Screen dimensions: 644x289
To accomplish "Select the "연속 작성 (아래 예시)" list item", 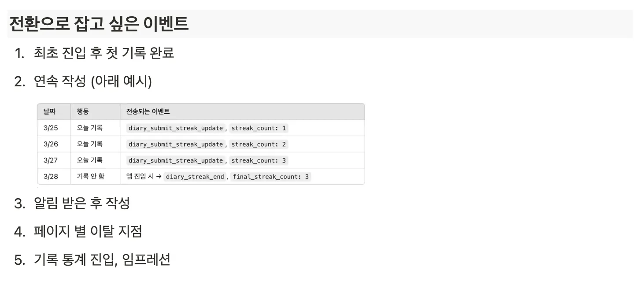I will (x=93, y=81).
